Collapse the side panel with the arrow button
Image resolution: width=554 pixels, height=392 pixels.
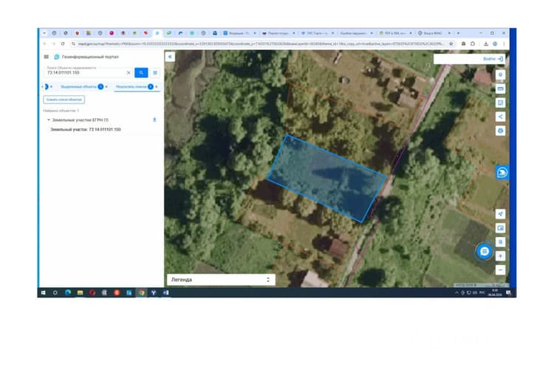click(170, 57)
